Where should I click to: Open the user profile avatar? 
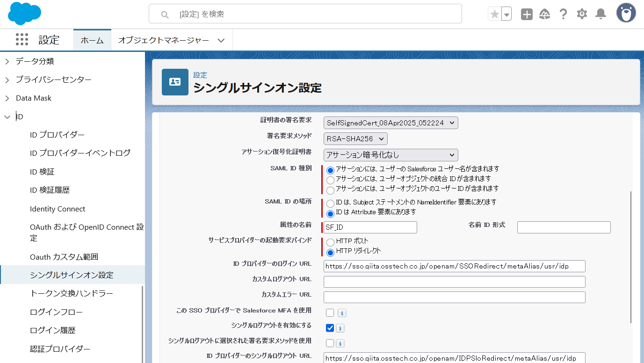tap(626, 13)
